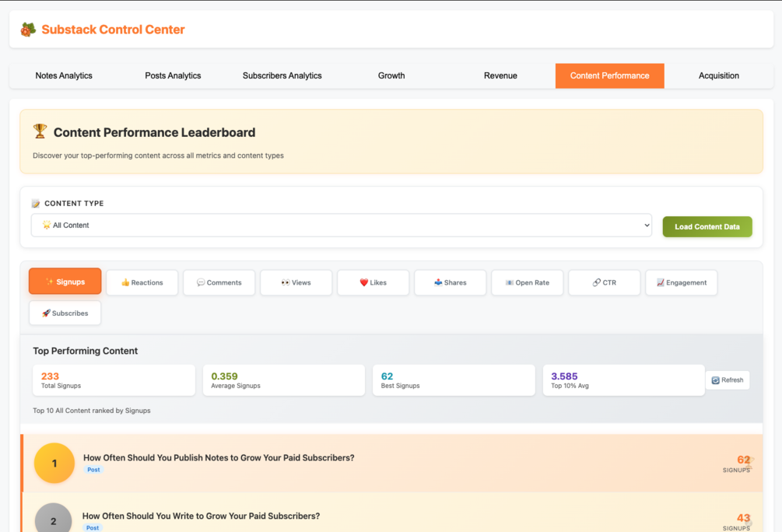Image resolution: width=782 pixels, height=532 pixels.
Task: Go to Subscribers Analytics tab
Action: click(x=282, y=75)
